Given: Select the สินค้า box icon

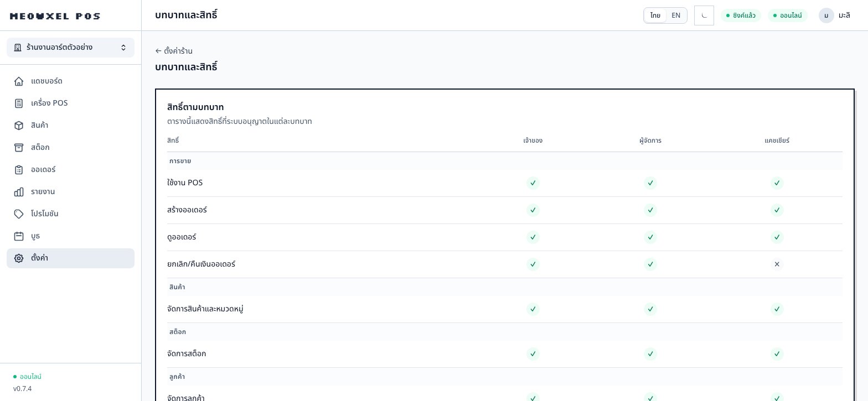Looking at the screenshot, I should (19, 126).
